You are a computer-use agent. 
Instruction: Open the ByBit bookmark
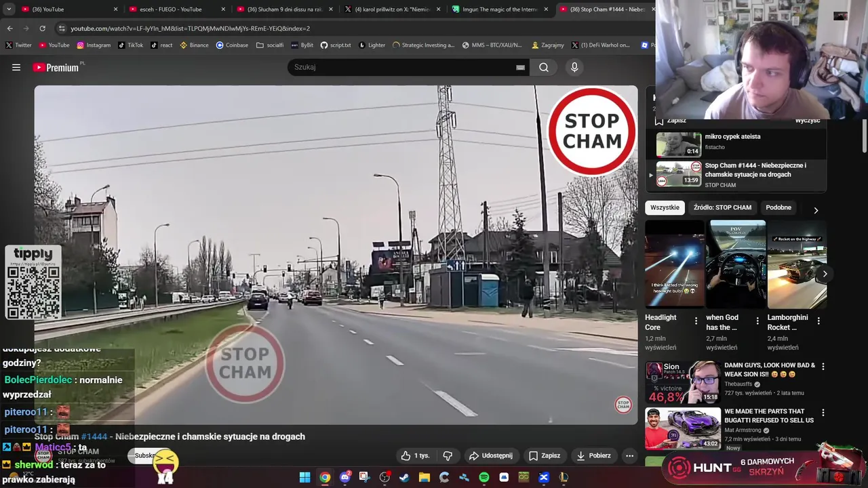(x=302, y=45)
